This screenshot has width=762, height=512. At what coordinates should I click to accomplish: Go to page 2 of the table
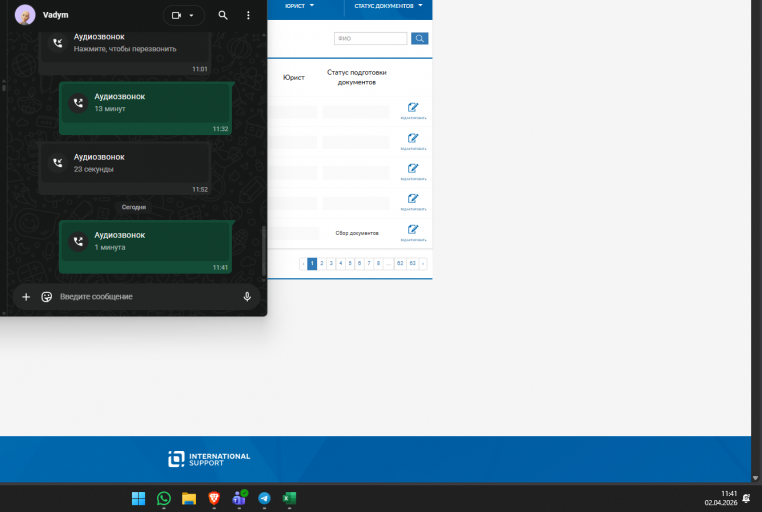click(321, 263)
